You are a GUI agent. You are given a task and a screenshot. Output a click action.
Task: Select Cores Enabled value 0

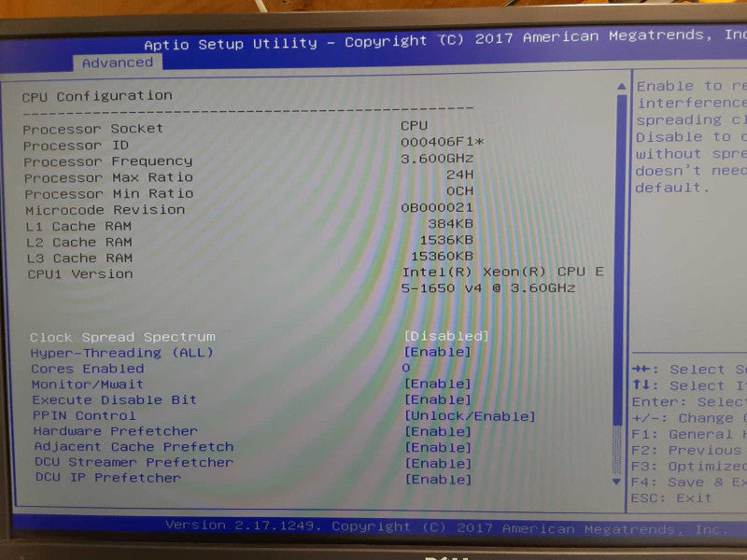point(406,368)
